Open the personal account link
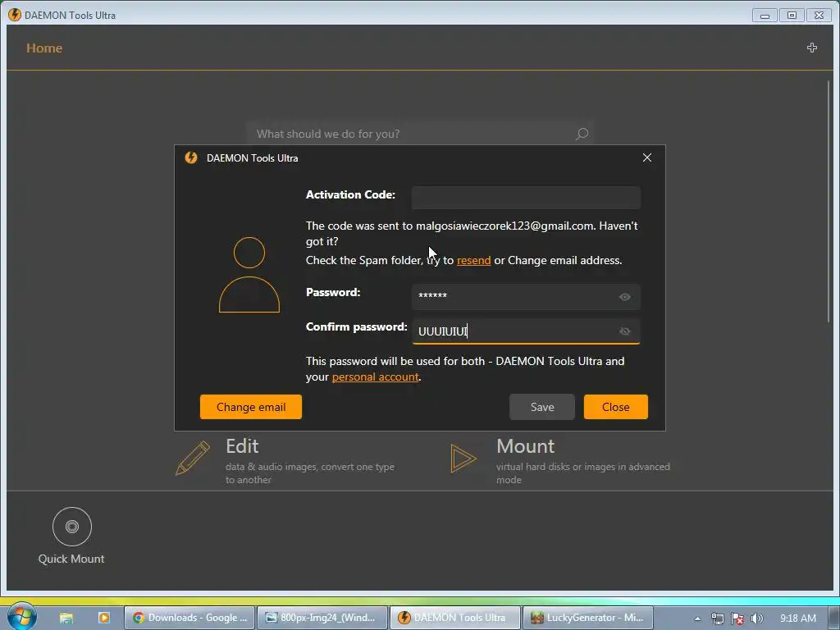The image size is (840, 630). [x=375, y=377]
